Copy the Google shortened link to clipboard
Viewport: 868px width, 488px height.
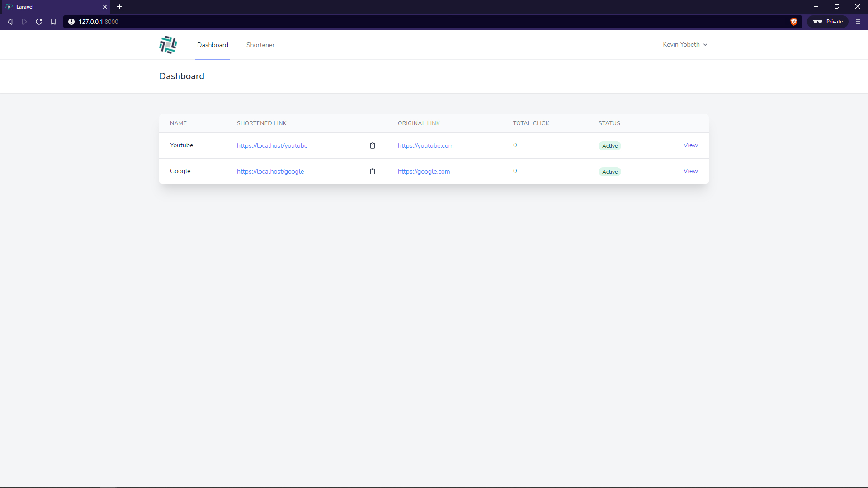coord(373,171)
